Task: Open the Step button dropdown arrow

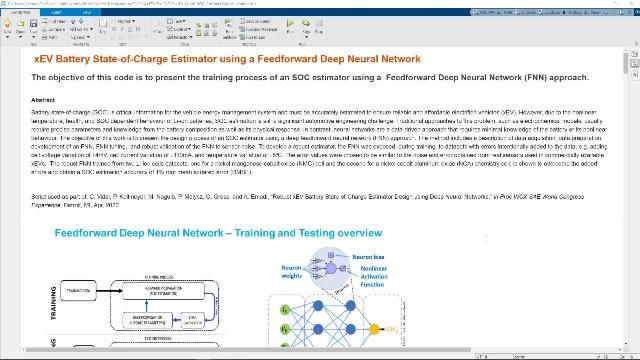Action: pos(306,37)
